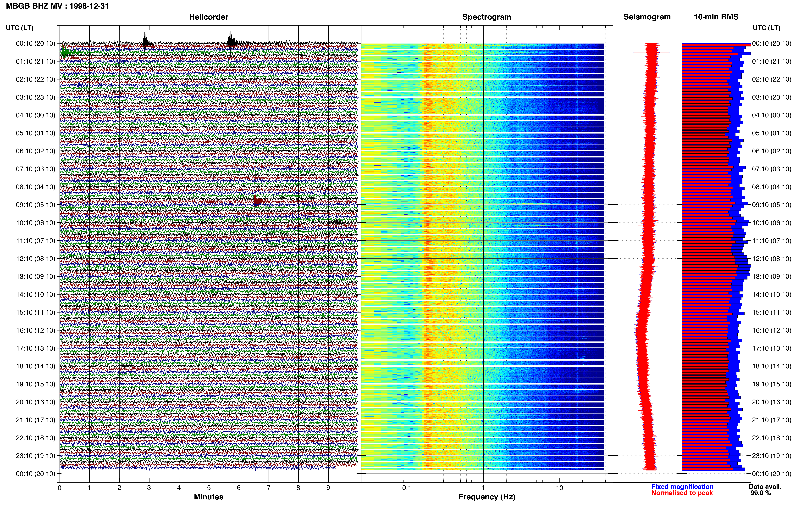Click the black event near minute 9, 10:10 row
This screenshot has height=508, width=812.
point(337,222)
